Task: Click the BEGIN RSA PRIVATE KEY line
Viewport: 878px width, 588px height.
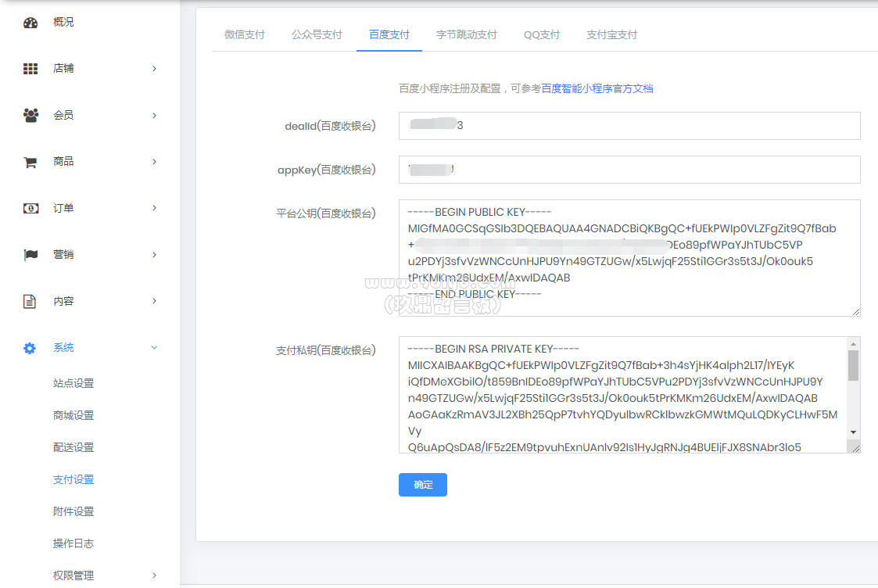Action: pyautogui.click(x=493, y=349)
